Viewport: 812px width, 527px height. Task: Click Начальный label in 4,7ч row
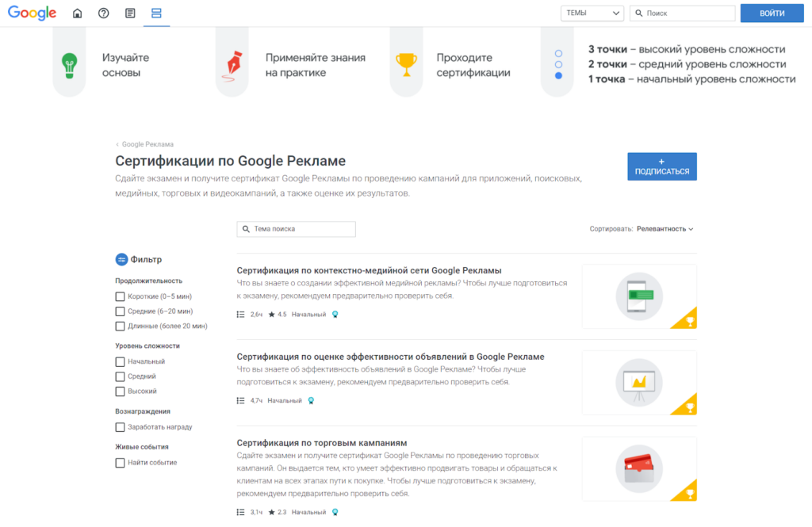[x=285, y=400]
